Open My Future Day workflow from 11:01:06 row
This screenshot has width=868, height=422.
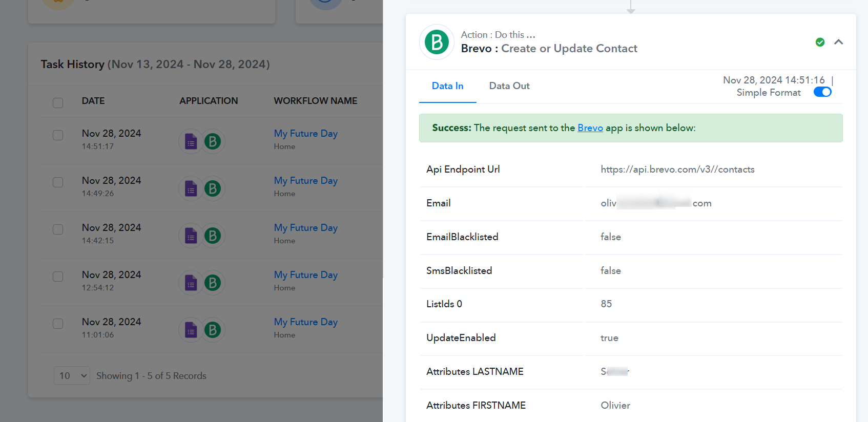pyautogui.click(x=305, y=322)
